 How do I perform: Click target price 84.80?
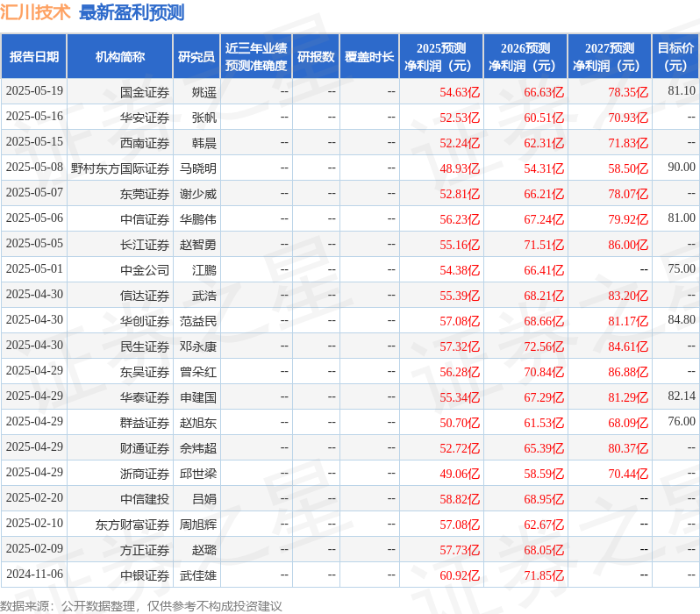click(682, 320)
